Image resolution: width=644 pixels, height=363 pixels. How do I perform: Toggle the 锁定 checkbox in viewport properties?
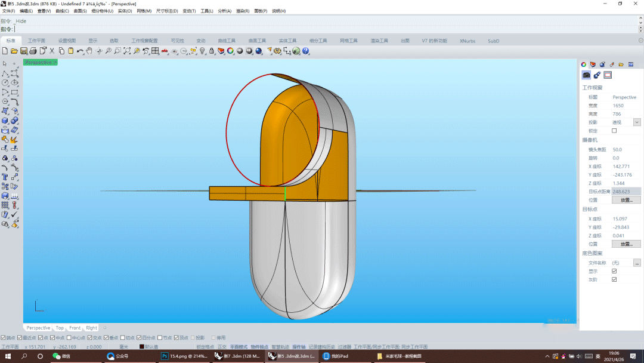(614, 131)
